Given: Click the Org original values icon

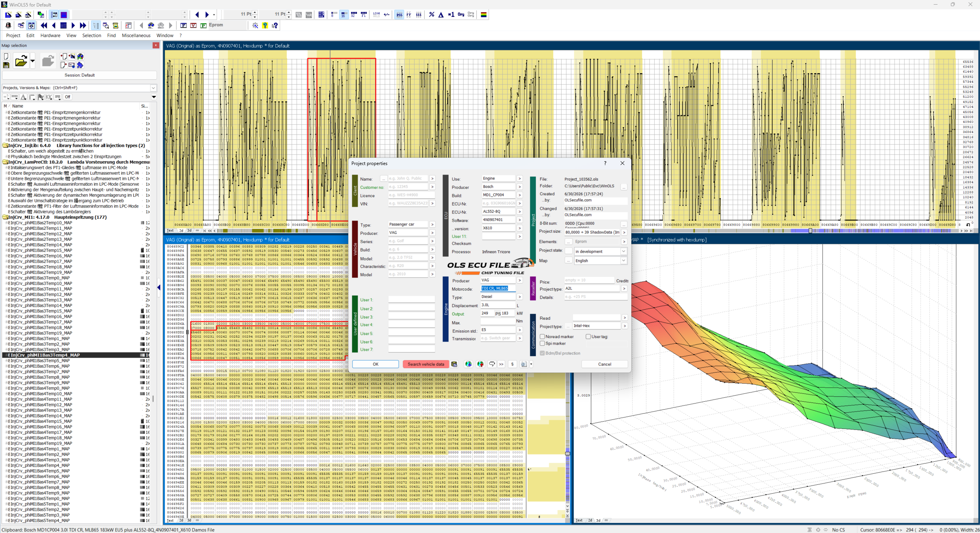Looking at the screenshot, I should tap(461, 15).
